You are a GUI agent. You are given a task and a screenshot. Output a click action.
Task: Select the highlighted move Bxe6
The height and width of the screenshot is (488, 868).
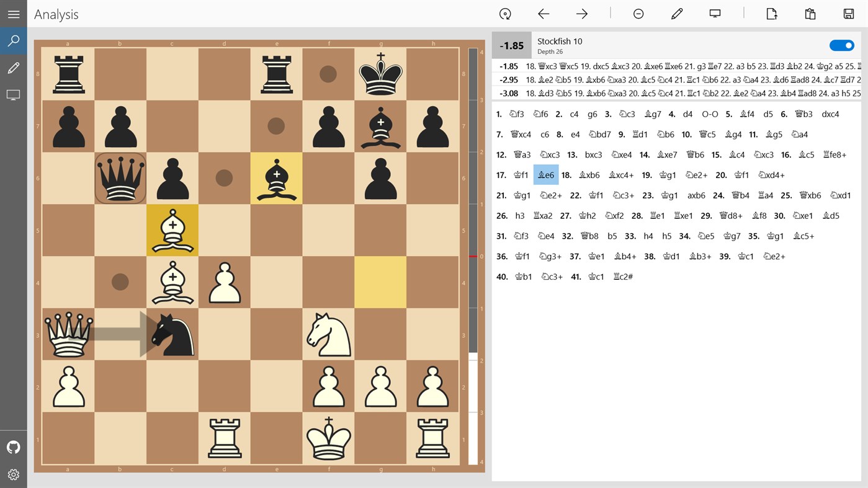coord(545,175)
